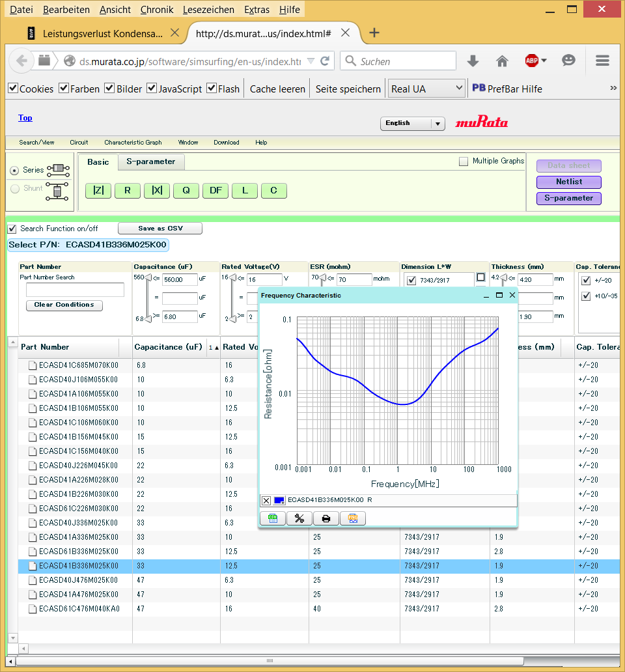625x672 pixels.
Task: Open Search/View menu
Action: [36, 143]
